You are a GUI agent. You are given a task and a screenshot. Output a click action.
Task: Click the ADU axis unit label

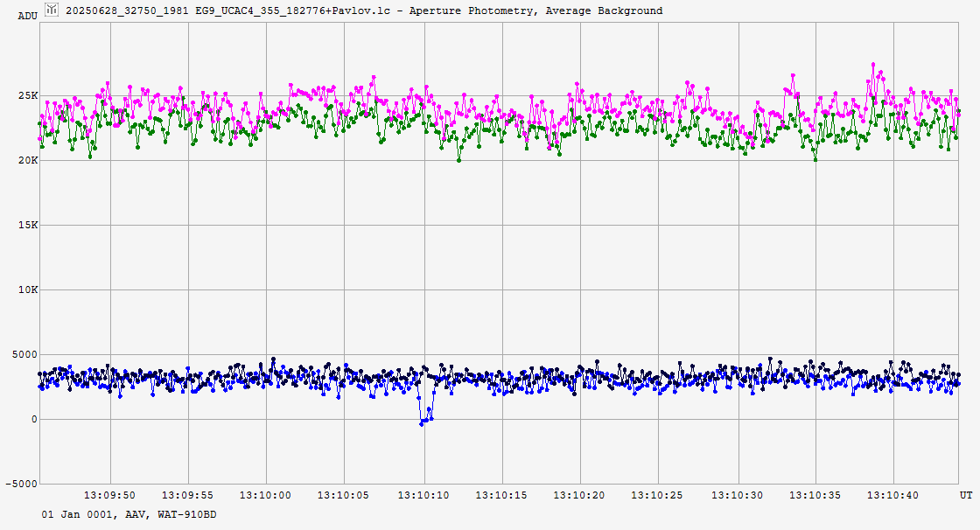tap(28, 16)
